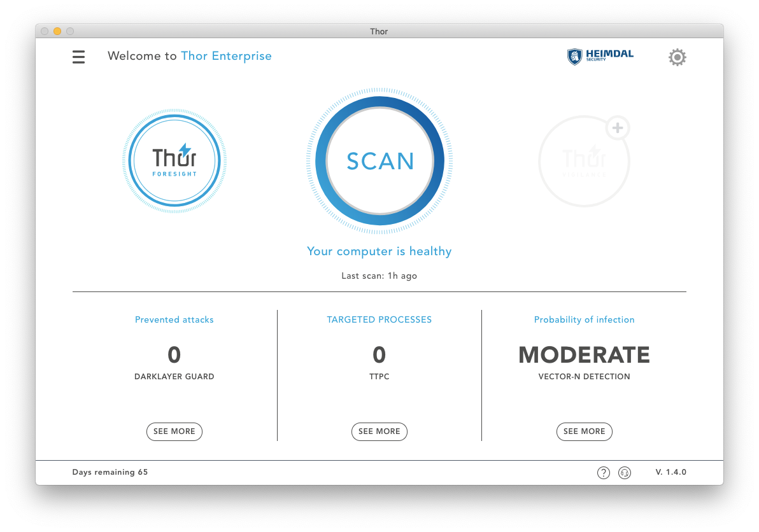Click the 'Days remaining 65' text
Viewport: 759px width, 532px height.
(110, 472)
